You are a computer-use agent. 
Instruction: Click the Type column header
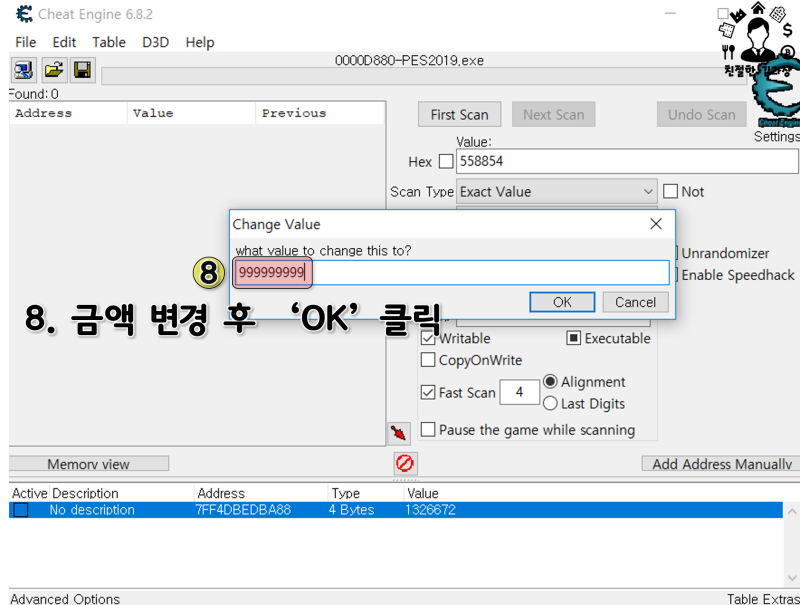365,493
